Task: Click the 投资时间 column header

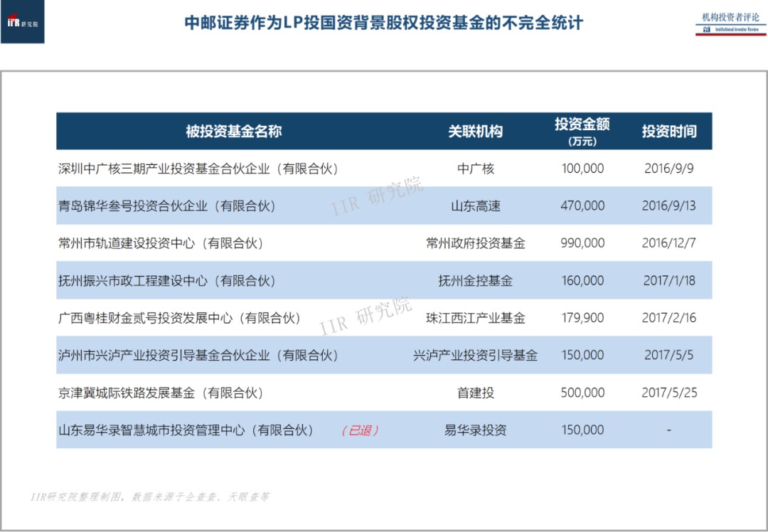Action: [x=669, y=132]
